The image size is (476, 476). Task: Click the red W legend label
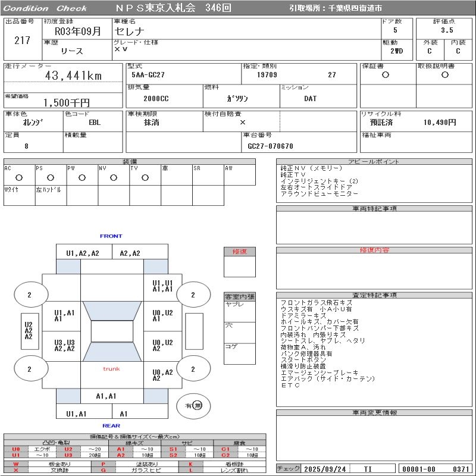coord(16,464)
